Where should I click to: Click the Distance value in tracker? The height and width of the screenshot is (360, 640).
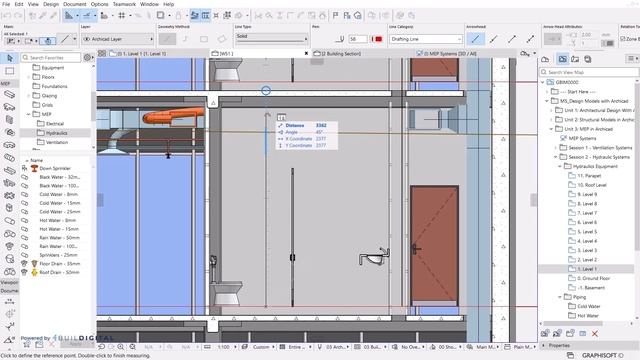(321, 125)
